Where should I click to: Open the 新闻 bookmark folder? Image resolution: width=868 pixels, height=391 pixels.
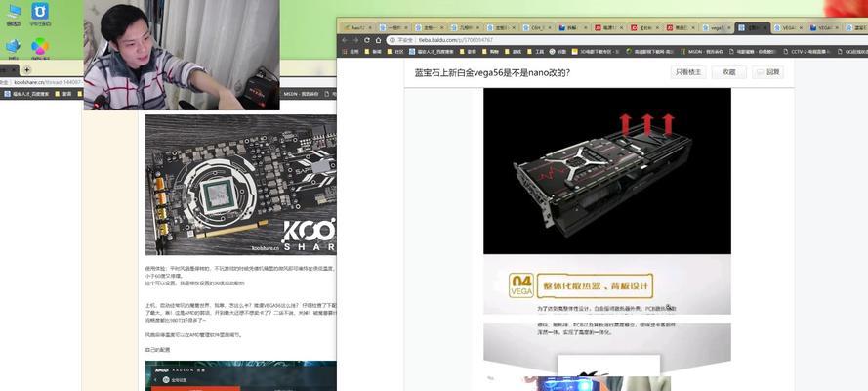[x=373, y=52]
